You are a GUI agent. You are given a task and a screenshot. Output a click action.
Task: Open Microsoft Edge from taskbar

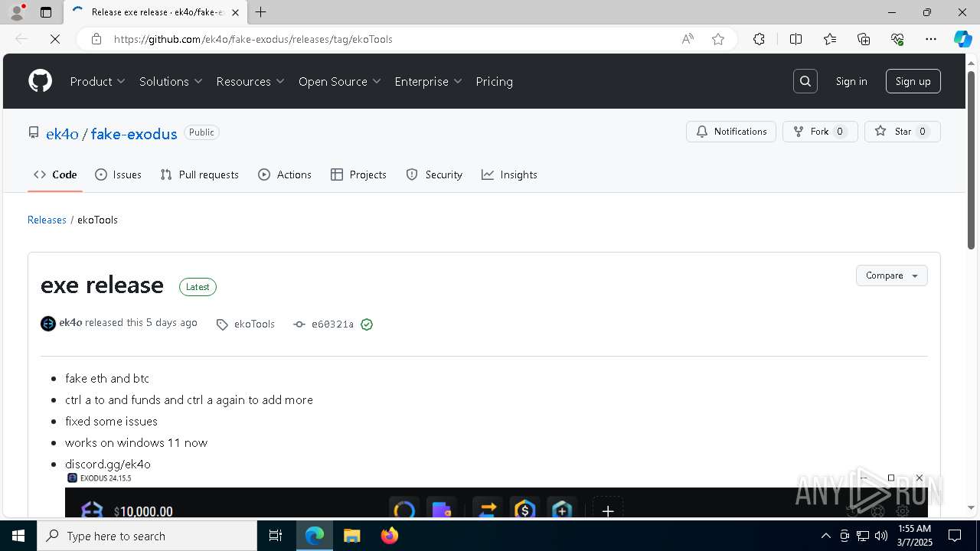pos(315,536)
